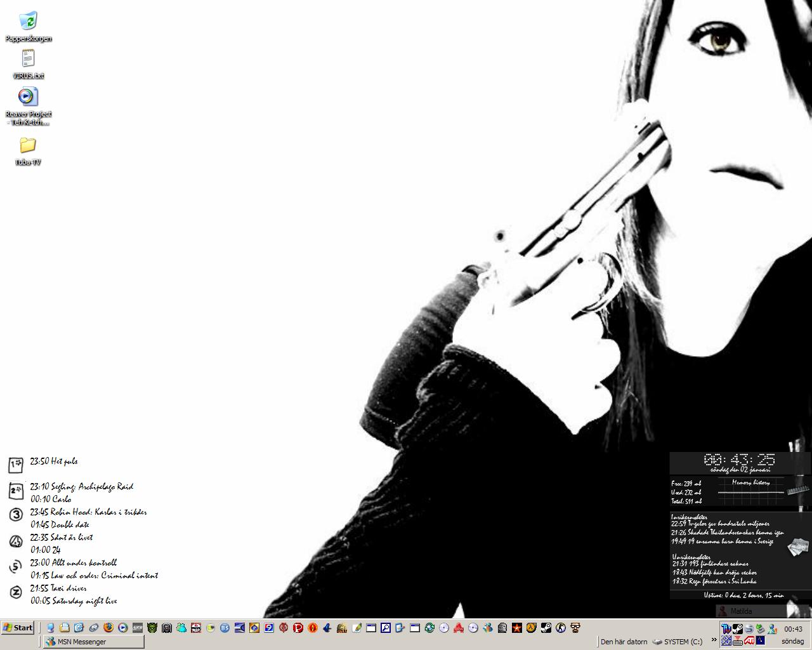Click the Start button
This screenshot has height=650, width=812.
point(18,628)
